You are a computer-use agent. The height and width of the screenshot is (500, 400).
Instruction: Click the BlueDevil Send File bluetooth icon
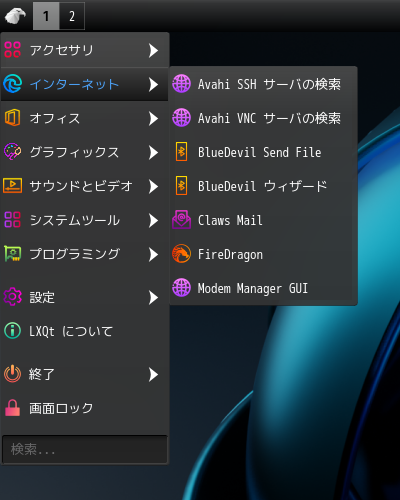coord(181,152)
